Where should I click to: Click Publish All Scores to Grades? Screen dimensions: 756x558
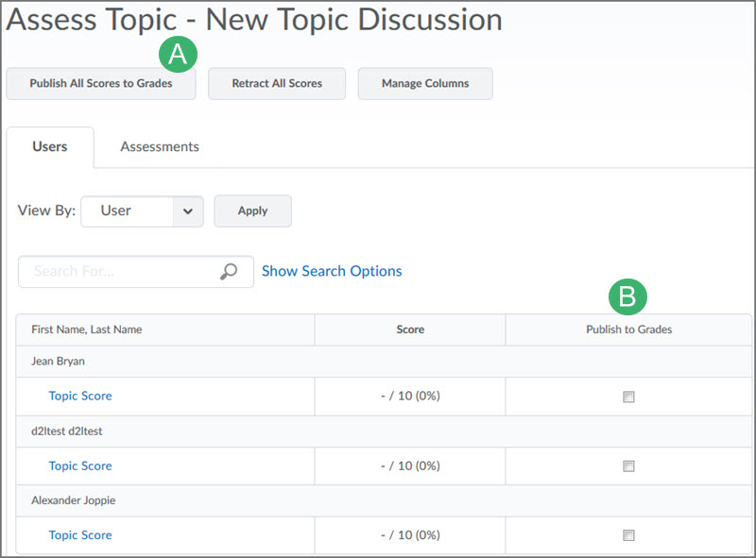pyautogui.click(x=100, y=83)
